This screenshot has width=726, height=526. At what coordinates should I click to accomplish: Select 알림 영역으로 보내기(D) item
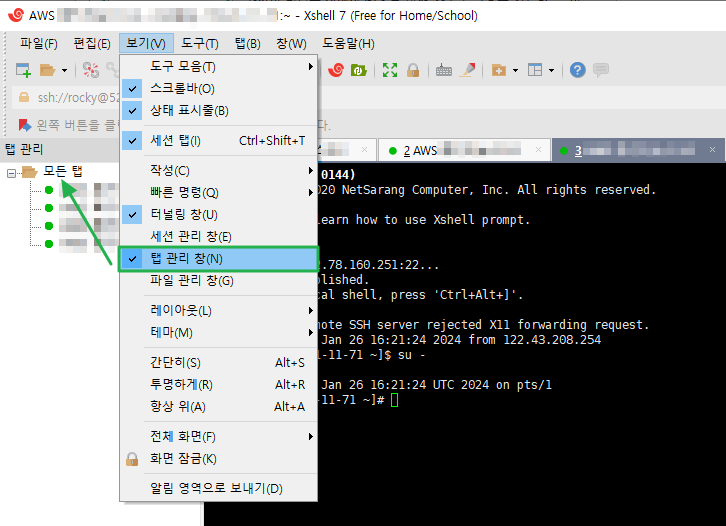pyautogui.click(x=219, y=488)
